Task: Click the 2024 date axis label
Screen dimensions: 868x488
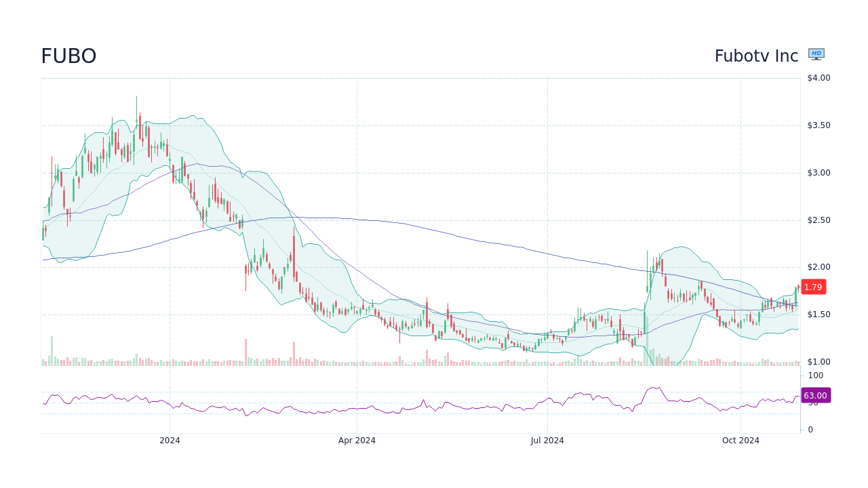Action: 170,441
